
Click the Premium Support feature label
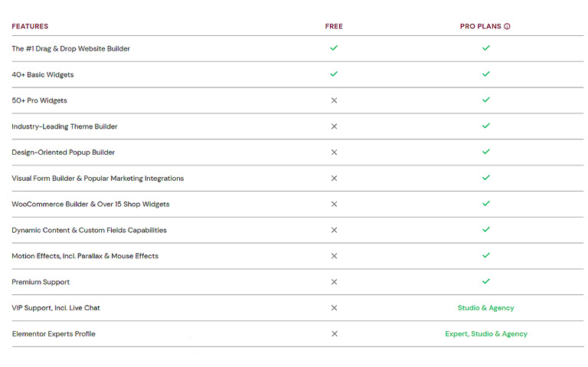pos(41,282)
